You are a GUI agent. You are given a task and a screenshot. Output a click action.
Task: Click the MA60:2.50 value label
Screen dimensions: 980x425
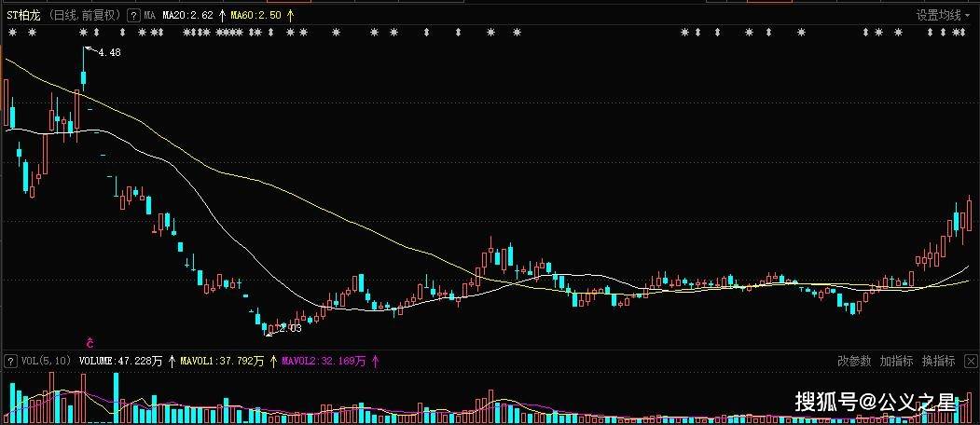(255, 15)
